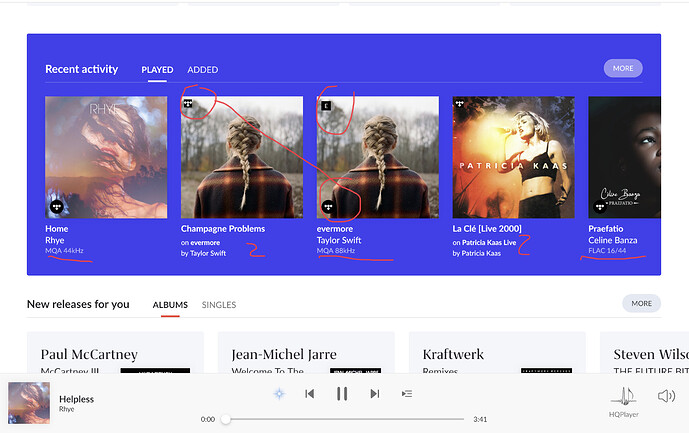Skip to the previous track
The height and width of the screenshot is (433, 689).
click(x=309, y=393)
